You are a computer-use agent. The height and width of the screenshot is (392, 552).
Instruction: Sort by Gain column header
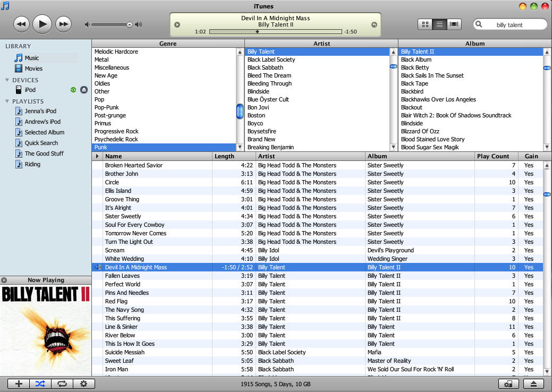(531, 156)
